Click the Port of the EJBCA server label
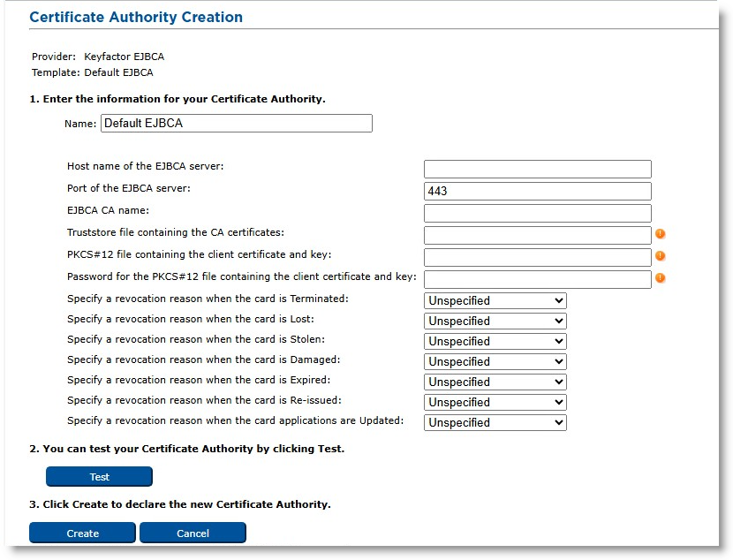 129,188
